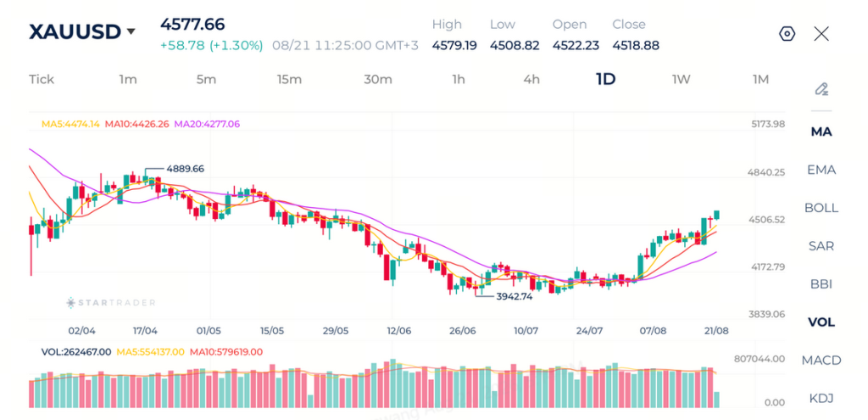Viewport: 868px width, 420px height.
Task: Click the XAUUSD symbol name
Action: coord(75,31)
